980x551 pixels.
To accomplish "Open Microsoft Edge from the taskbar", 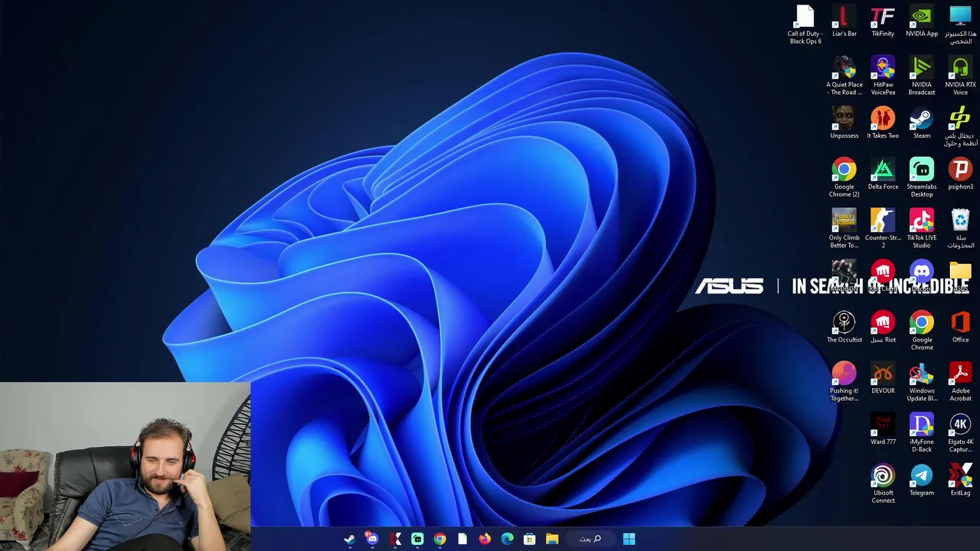I will click(x=507, y=539).
